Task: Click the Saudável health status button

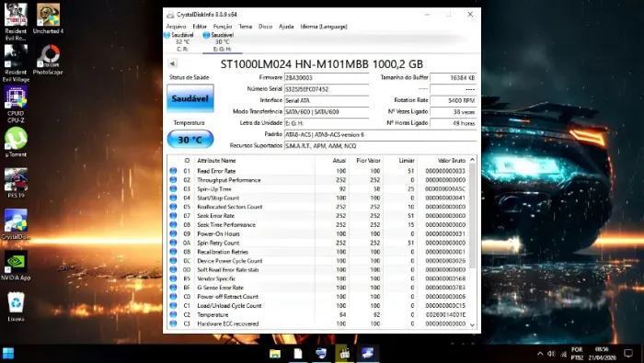Action: [x=190, y=98]
